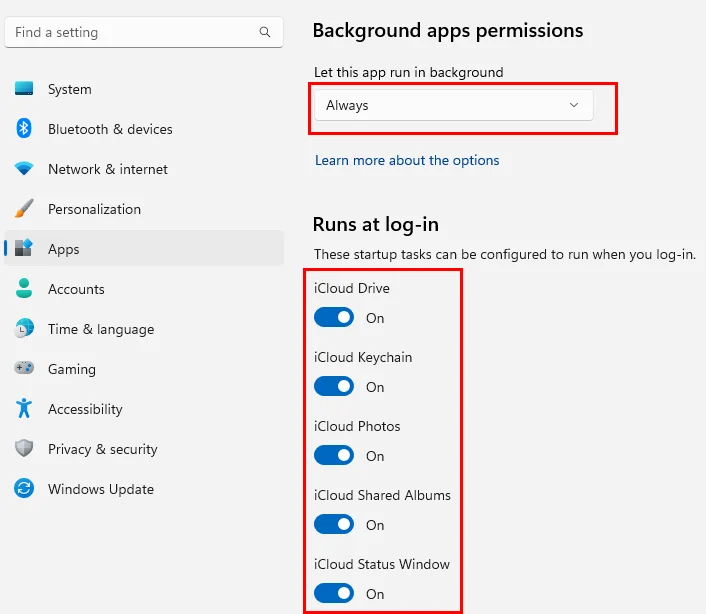Click the Apps icon in sidebar
706x614 pixels.
coord(24,248)
